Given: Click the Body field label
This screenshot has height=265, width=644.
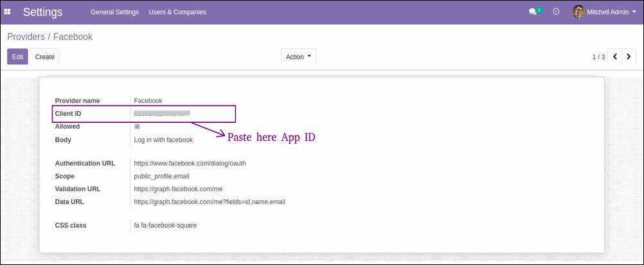Looking at the screenshot, I should click(63, 140).
